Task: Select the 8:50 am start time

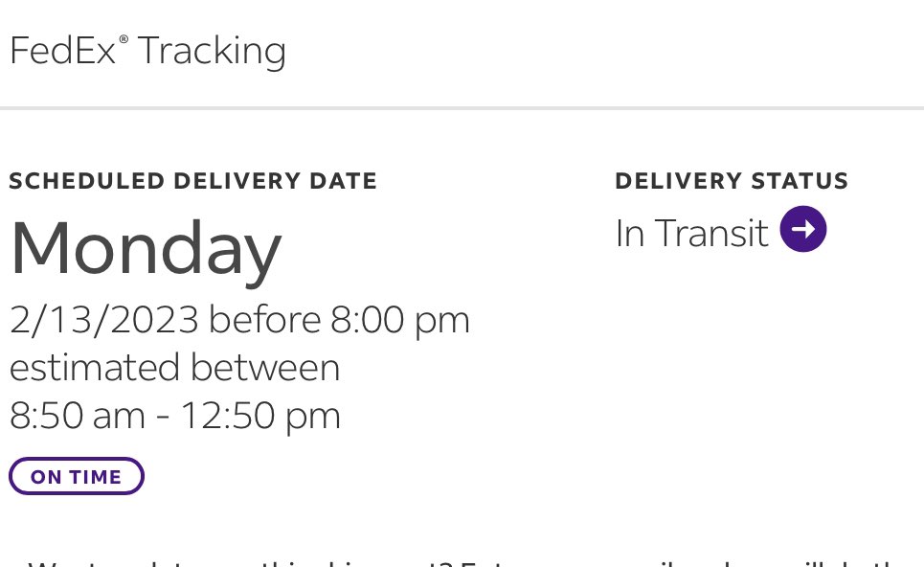Action: point(78,416)
